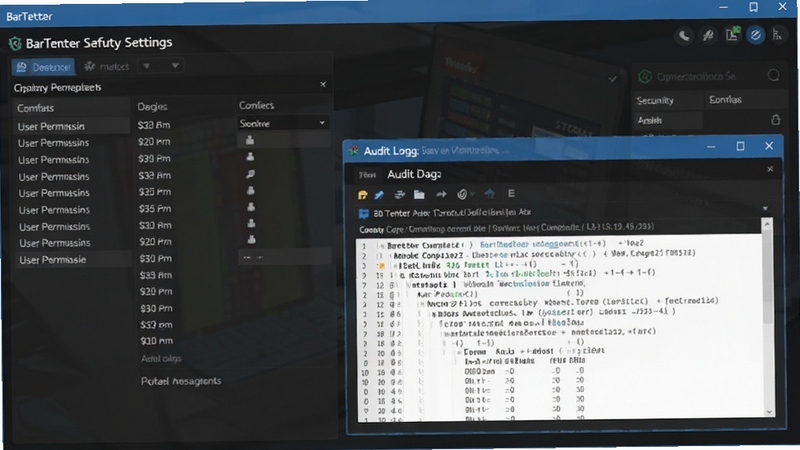This screenshot has width=800, height=450.
Task: Open the chart icon in the top-right toolbar
Action: 777,35
